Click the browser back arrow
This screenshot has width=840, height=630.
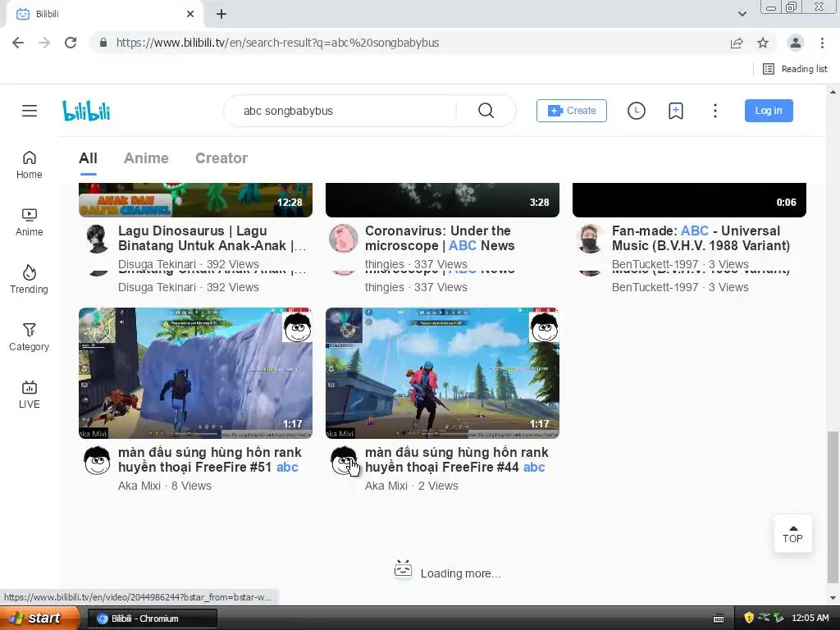[18, 43]
